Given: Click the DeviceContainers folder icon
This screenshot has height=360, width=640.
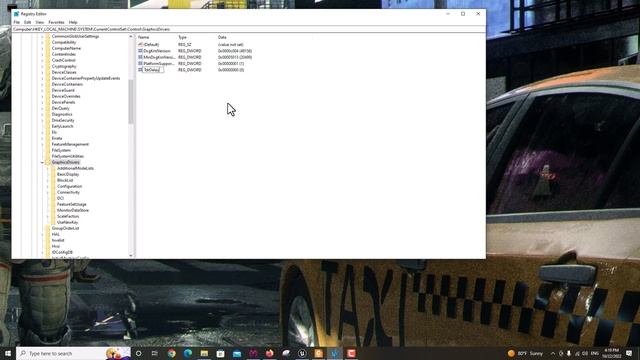Looking at the screenshot, I should 48,84.
